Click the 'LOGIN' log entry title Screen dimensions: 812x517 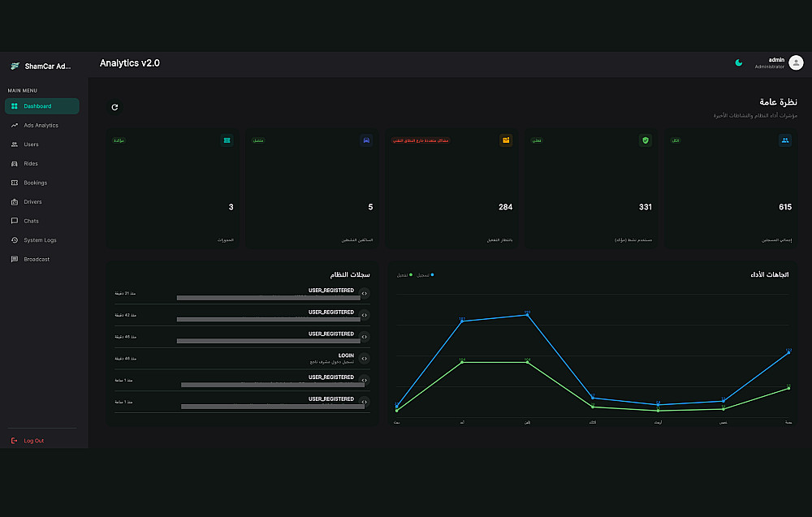pyautogui.click(x=347, y=355)
